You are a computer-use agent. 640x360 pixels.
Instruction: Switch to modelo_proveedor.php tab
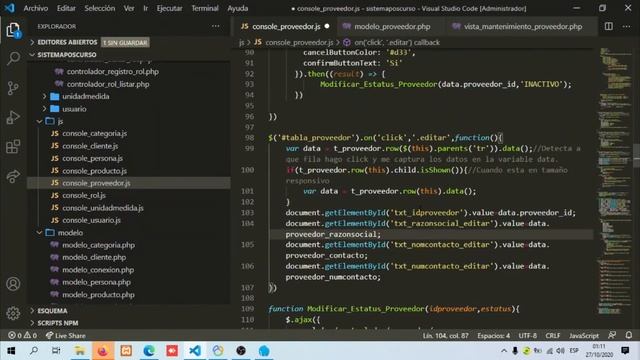coord(392,27)
